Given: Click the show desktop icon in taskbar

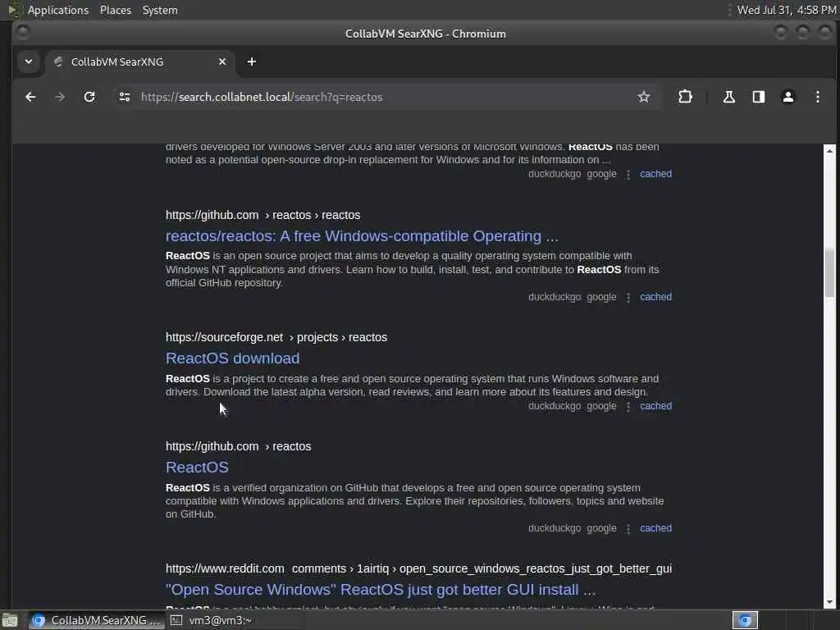Looking at the screenshot, I should (10, 621).
